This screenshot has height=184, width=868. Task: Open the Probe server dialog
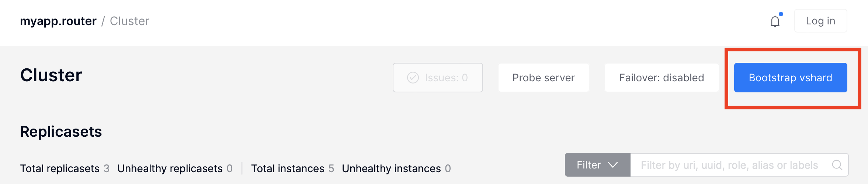point(544,78)
